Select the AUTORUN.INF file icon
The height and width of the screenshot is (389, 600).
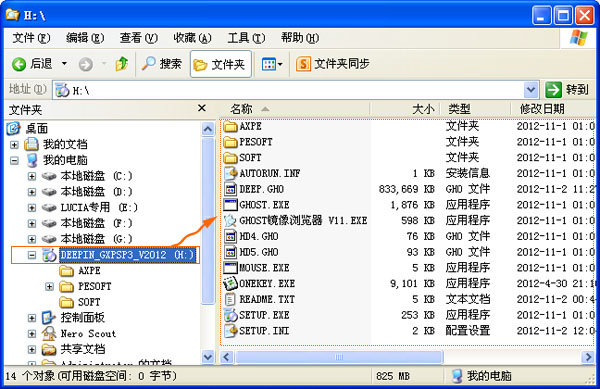231,173
